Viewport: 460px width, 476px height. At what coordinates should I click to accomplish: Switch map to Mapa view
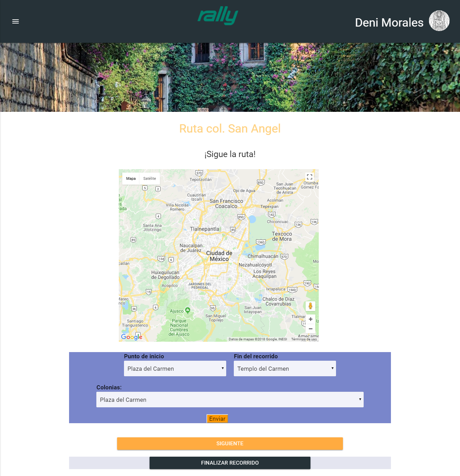131,178
